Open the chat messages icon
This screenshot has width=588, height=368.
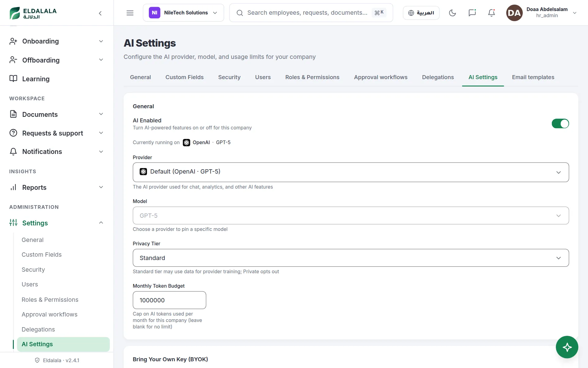(x=472, y=13)
